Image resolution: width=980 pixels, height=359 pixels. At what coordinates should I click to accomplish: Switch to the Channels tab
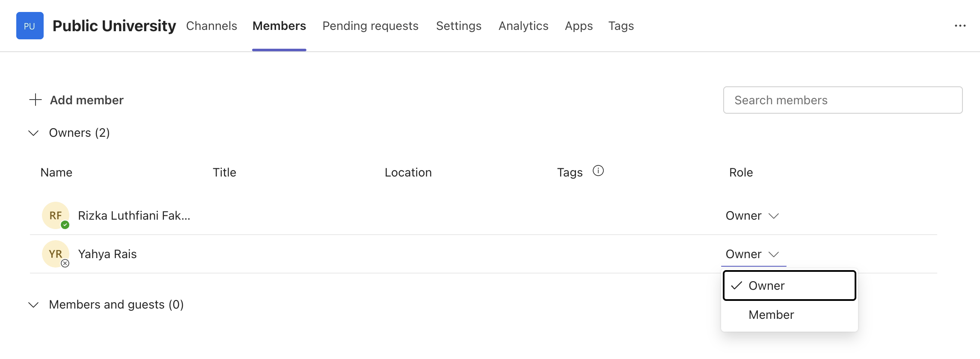(211, 26)
